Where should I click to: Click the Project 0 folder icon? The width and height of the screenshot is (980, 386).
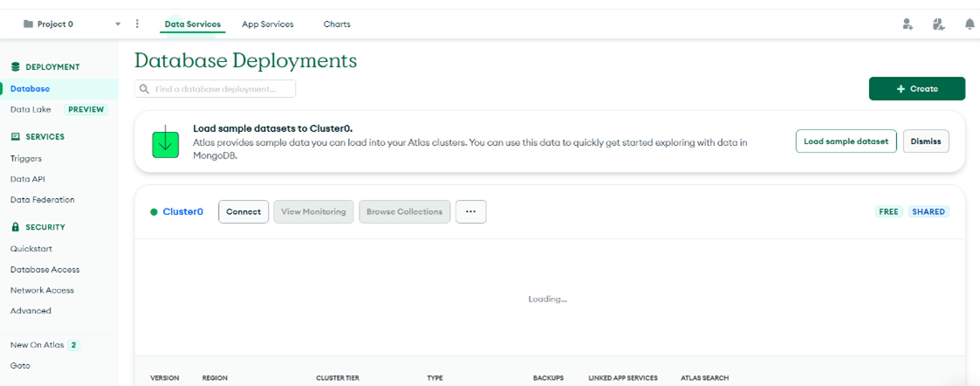point(29,24)
